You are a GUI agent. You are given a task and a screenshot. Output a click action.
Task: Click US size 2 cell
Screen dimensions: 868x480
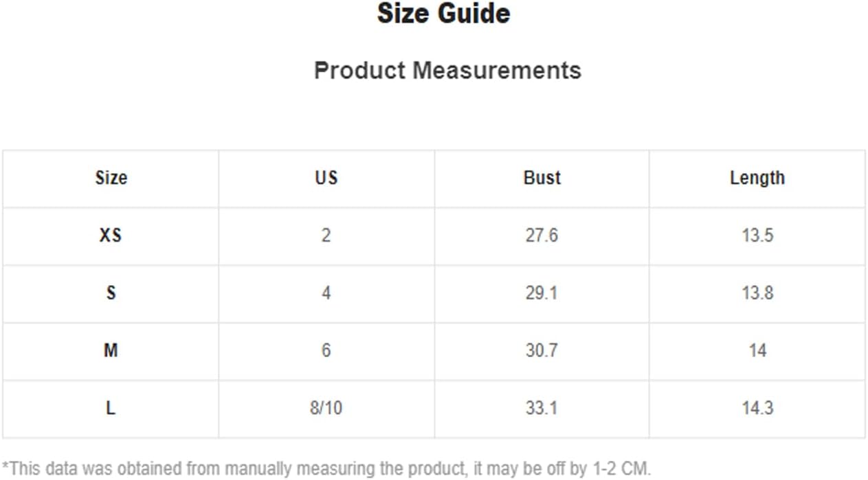click(x=326, y=236)
